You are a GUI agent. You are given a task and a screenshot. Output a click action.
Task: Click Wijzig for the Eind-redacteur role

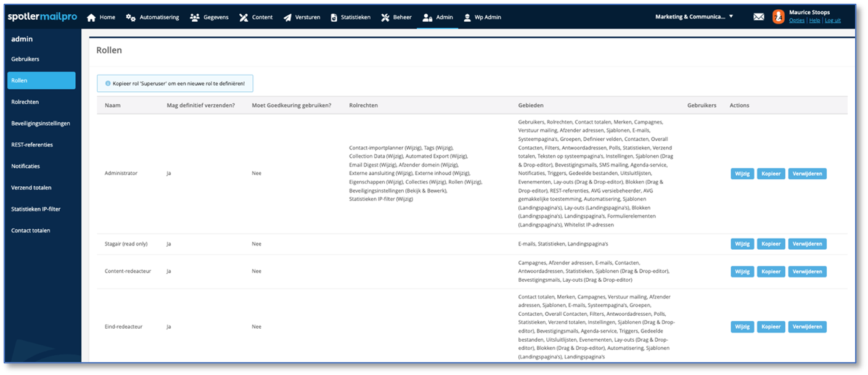coord(742,327)
